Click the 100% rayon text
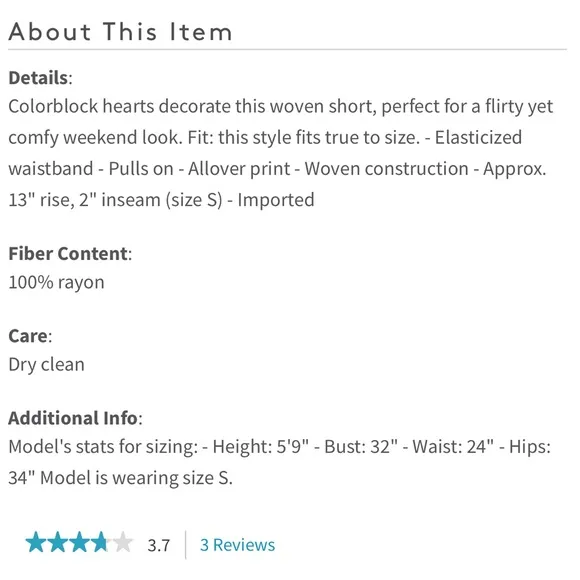 point(56,283)
